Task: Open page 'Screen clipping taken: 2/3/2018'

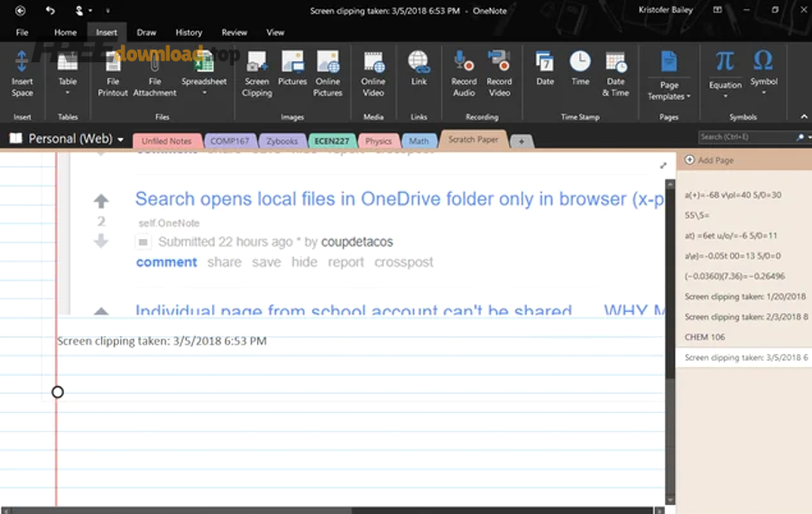Action: coord(744,317)
